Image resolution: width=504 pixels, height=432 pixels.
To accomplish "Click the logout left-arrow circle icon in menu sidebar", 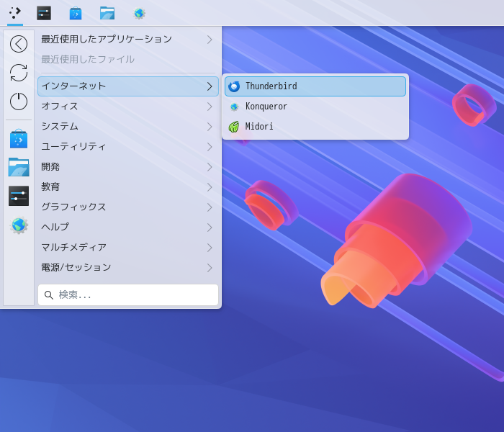I will pyautogui.click(x=19, y=44).
